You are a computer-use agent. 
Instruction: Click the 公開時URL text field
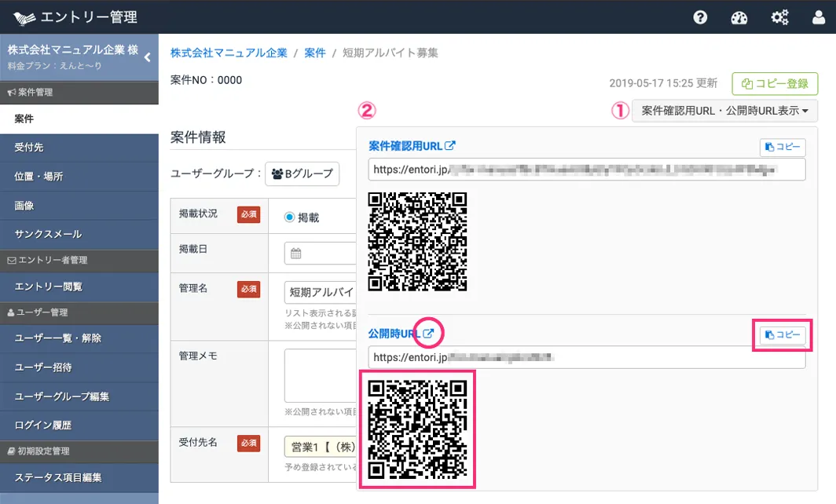point(586,356)
